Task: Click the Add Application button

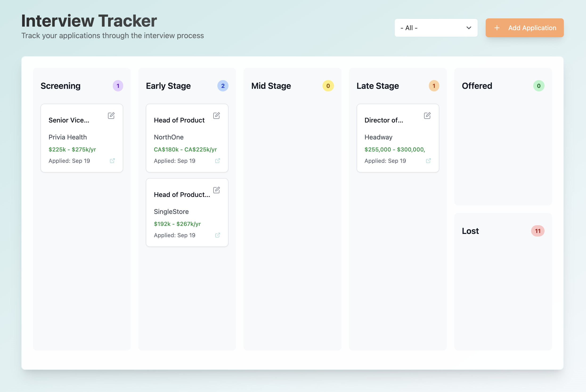Action: [x=524, y=28]
